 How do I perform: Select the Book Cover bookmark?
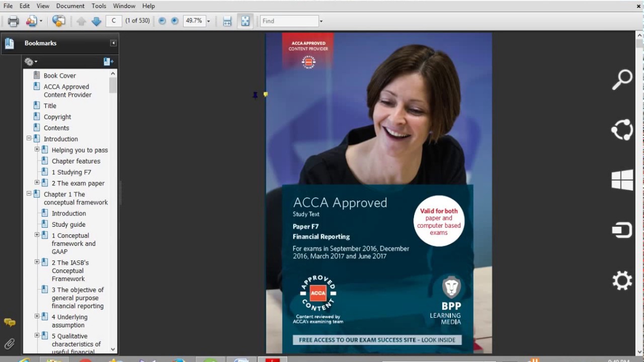(59, 75)
